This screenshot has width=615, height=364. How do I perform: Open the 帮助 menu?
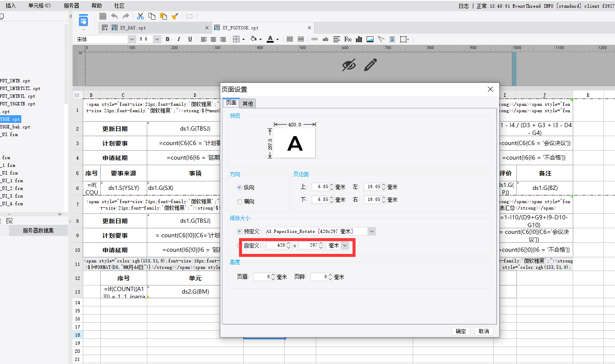click(x=96, y=6)
